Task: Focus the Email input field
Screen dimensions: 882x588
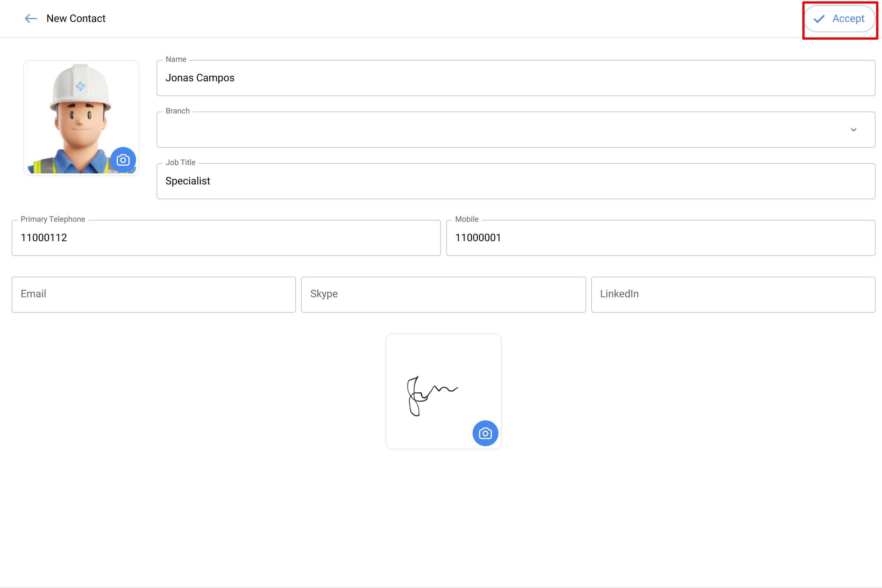Action: [154, 294]
